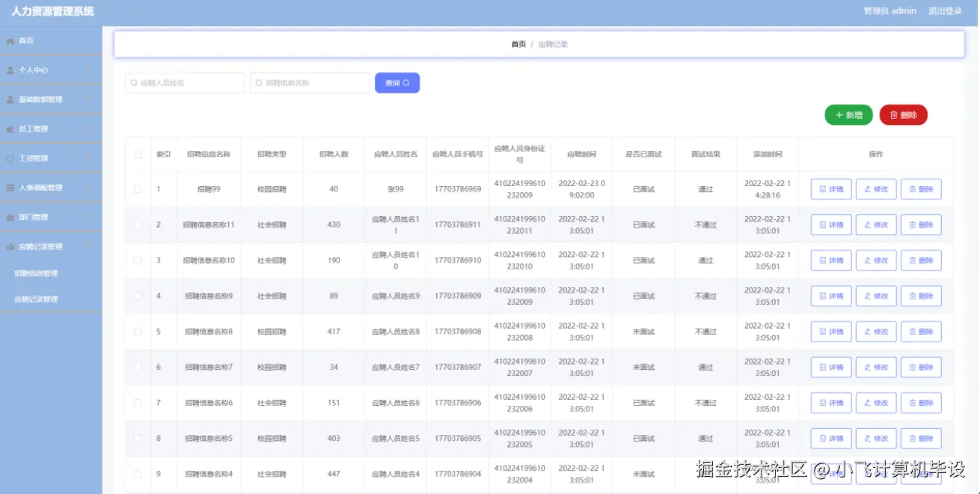Click the red 删除 batch button
This screenshot has width=980, height=494.
(903, 115)
